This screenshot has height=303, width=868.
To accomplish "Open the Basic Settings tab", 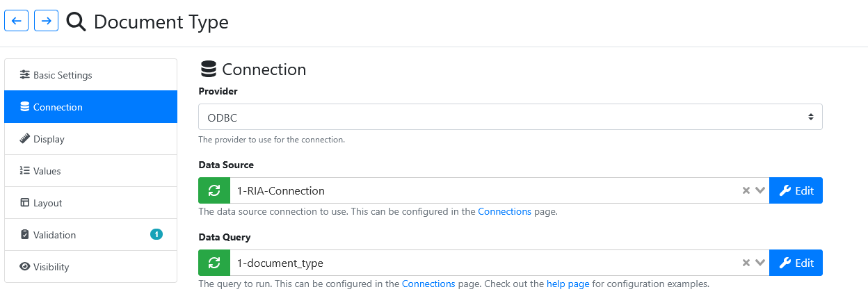I will click(90, 75).
